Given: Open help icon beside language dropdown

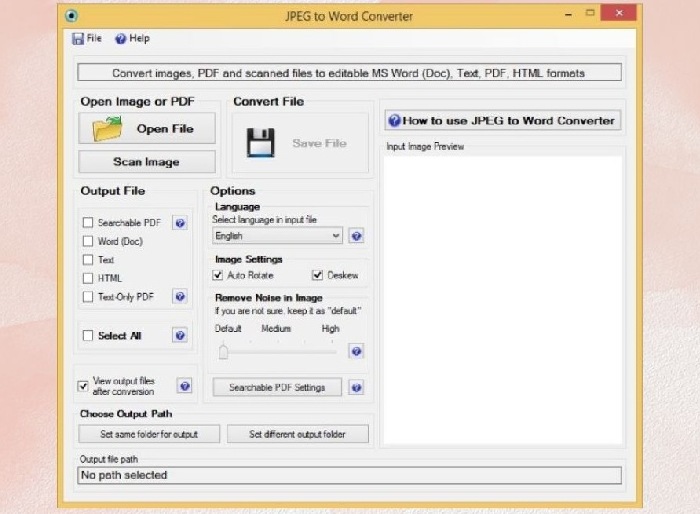Looking at the screenshot, I should tap(356, 236).
